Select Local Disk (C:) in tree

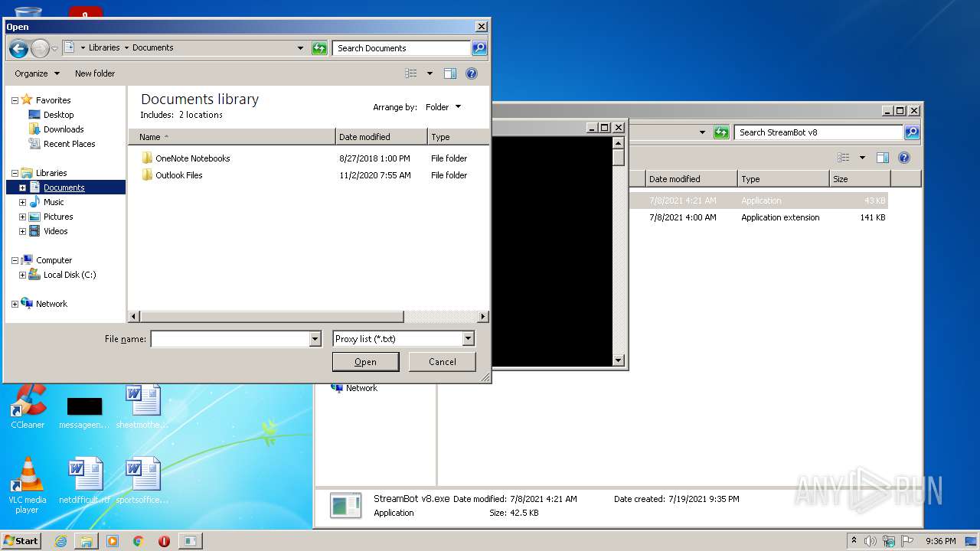69,275
